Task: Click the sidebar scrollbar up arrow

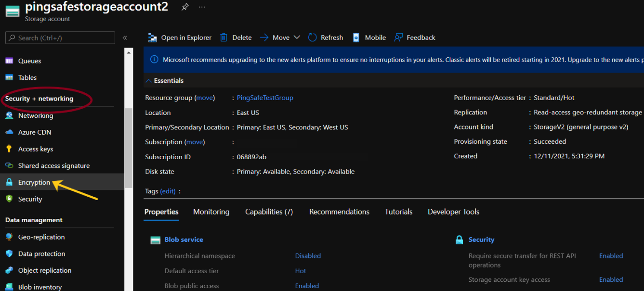Action: (x=129, y=52)
